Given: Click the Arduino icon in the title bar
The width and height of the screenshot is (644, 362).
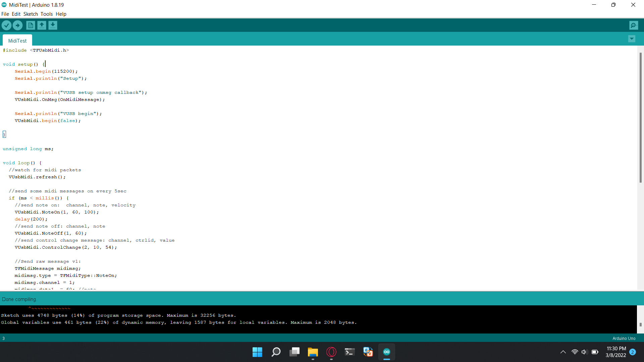Looking at the screenshot, I should pos(4,5).
